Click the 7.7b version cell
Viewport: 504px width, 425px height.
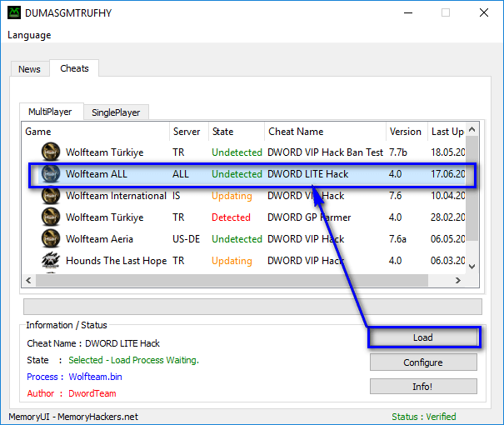[398, 152]
